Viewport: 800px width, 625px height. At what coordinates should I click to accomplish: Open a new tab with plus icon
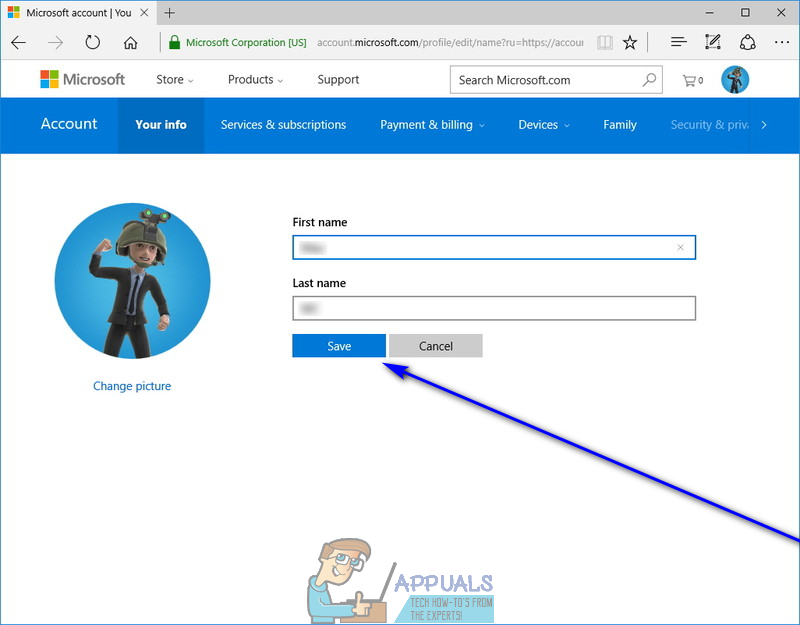(x=170, y=13)
